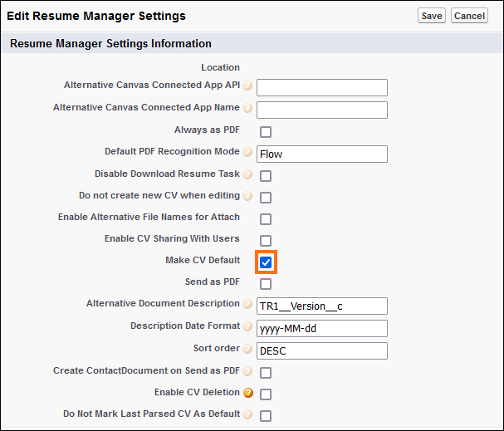Check Do Not Mark Last Parsed CV As Default
This screenshot has height=431, width=504.
266,415
